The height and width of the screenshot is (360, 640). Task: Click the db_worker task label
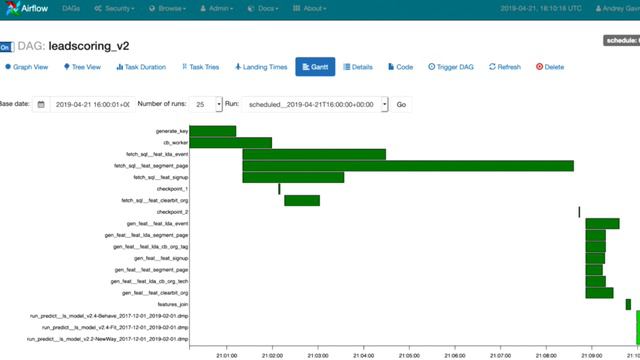pos(176,142)
